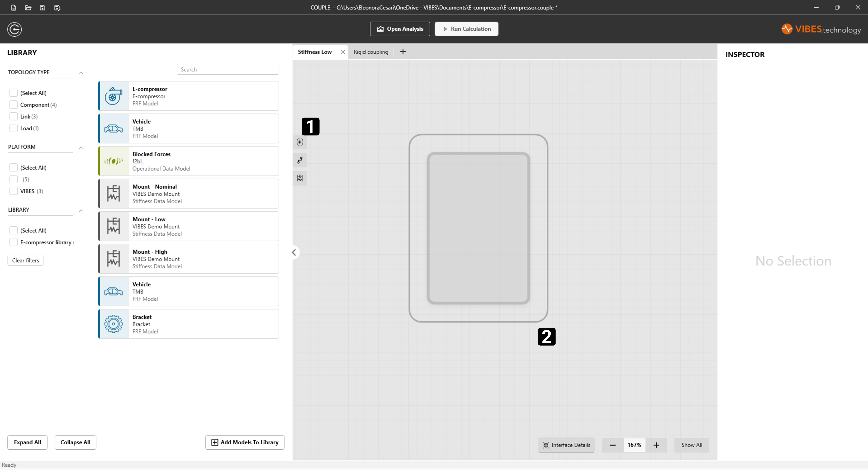Click the Run Calculation button
The image size is (868, 470).
466,29
